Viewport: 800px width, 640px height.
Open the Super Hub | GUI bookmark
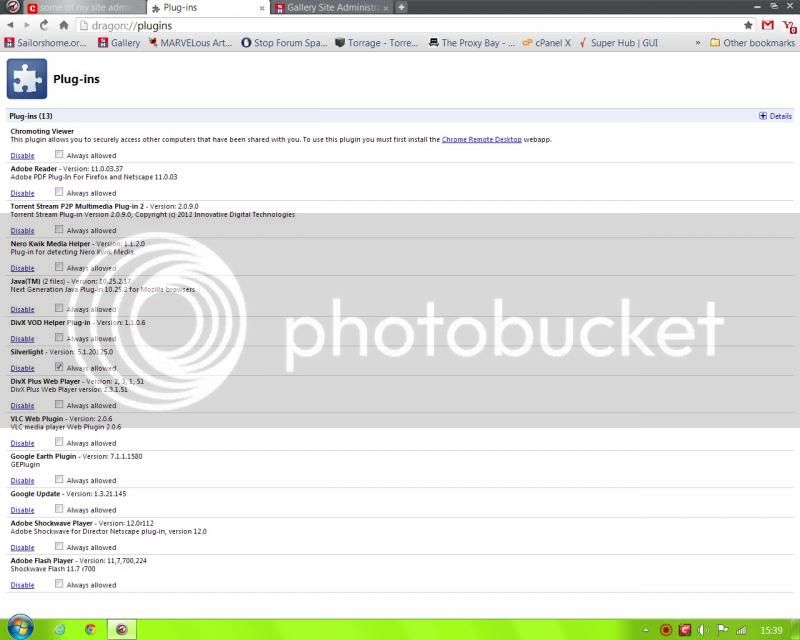pos(618,43)
